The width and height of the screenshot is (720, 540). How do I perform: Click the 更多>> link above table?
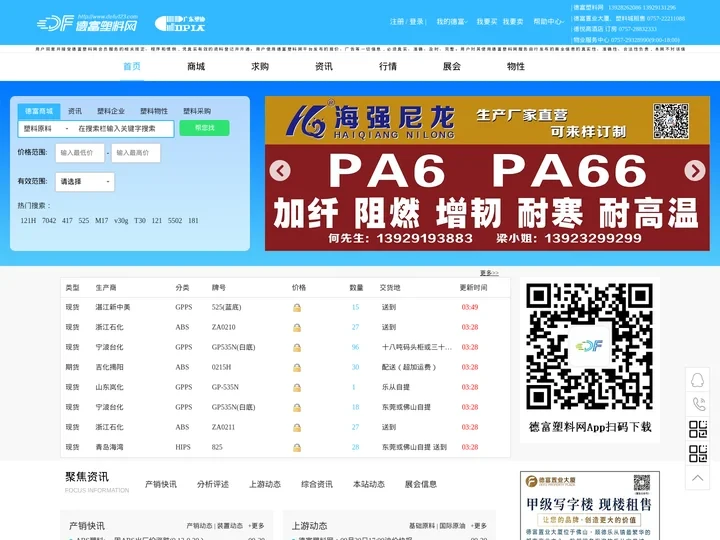coord(489,273)
